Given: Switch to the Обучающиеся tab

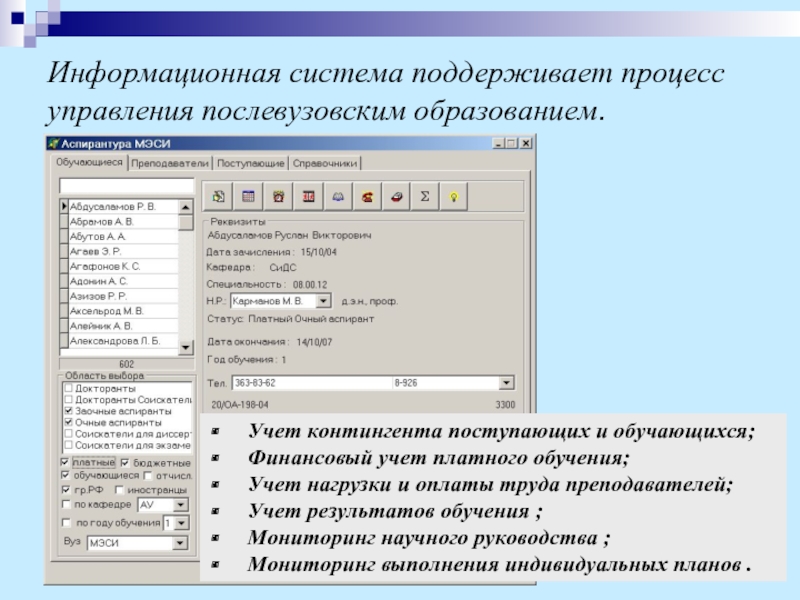Looking at the screenshot, I should (x=89, y=162).
